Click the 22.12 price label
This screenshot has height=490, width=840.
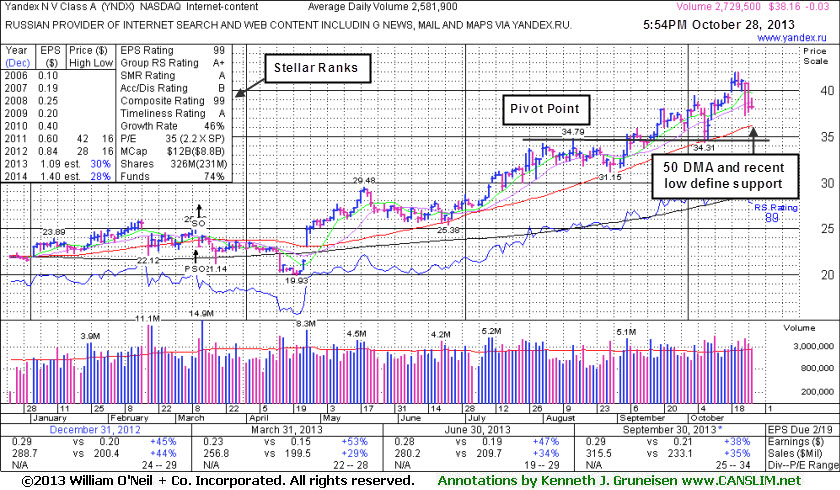148,260
